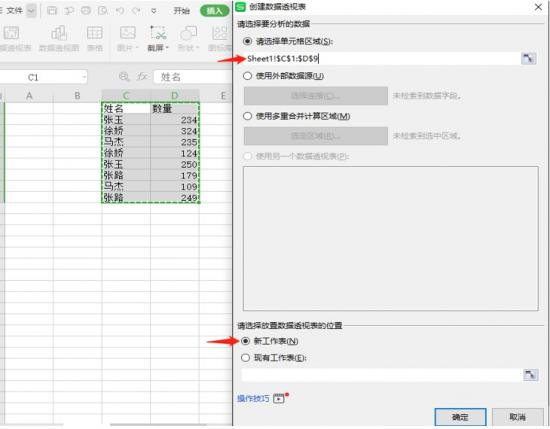Select 'Multiple consolidation ranges' radio option
The height and width of the screenshot is (429, 550).
pos(247,116)
